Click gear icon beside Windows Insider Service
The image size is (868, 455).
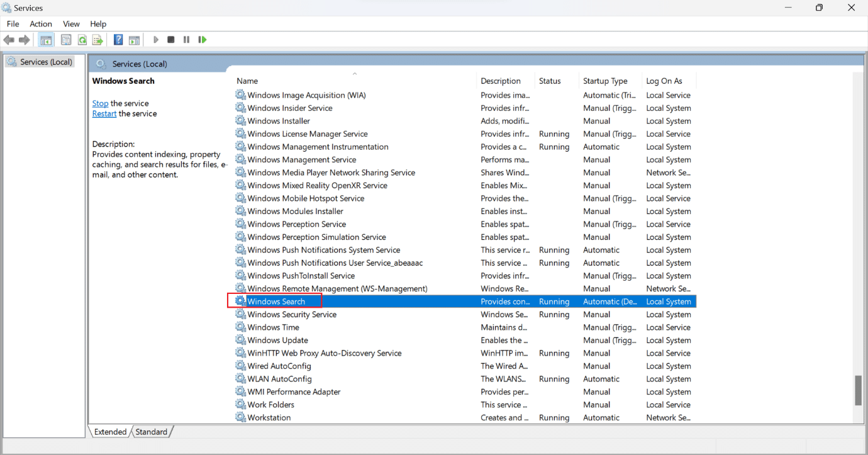pos(240,108)
